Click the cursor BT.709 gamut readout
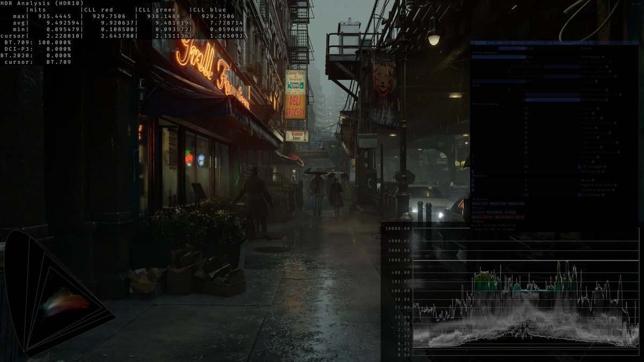This screenshot has width=644, height=362. [37, 62]
